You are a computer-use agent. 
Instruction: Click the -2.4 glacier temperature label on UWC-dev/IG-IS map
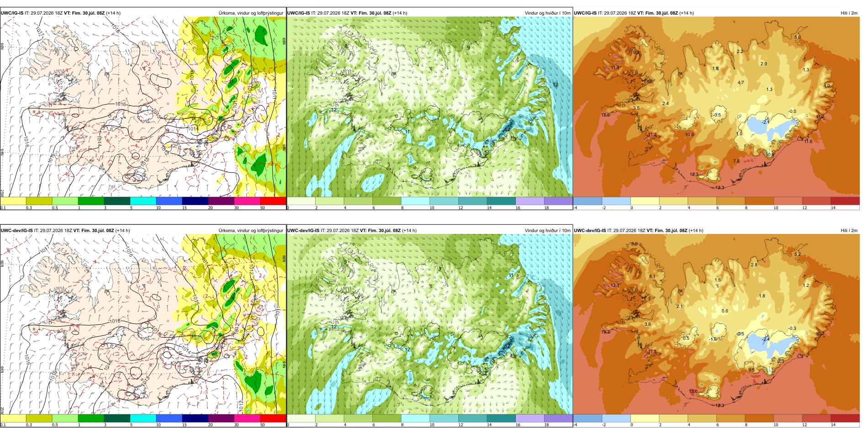[x=766, y=339]
